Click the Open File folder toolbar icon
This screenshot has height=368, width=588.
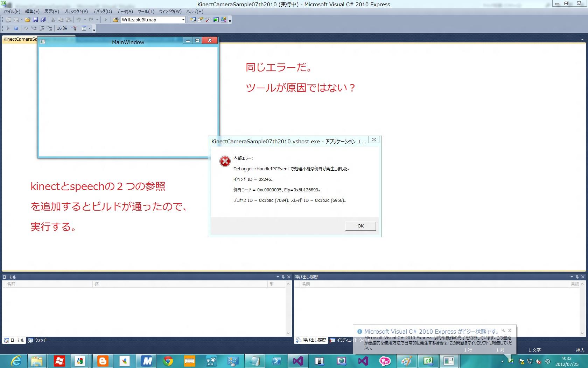click(27, 20)
